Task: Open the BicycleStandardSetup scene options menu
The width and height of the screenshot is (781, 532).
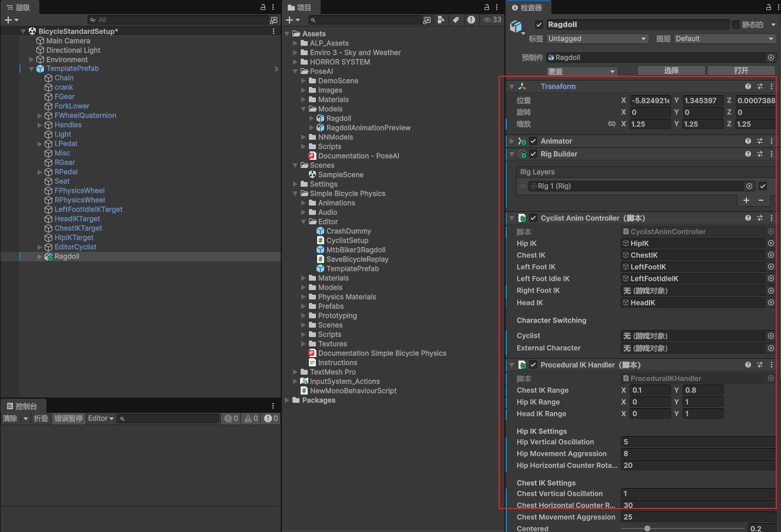Action: [274, 31]
